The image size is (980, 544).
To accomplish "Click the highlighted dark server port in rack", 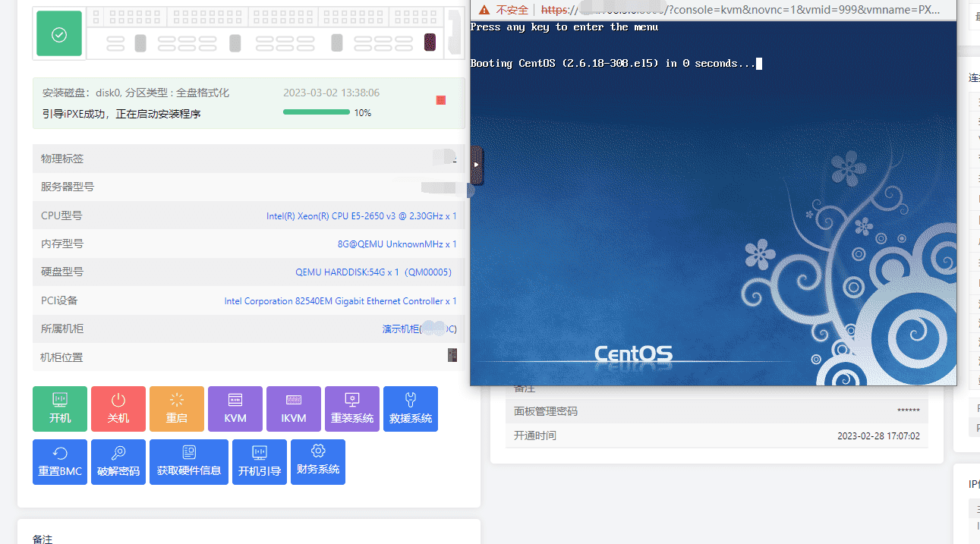I will point(430,42).
